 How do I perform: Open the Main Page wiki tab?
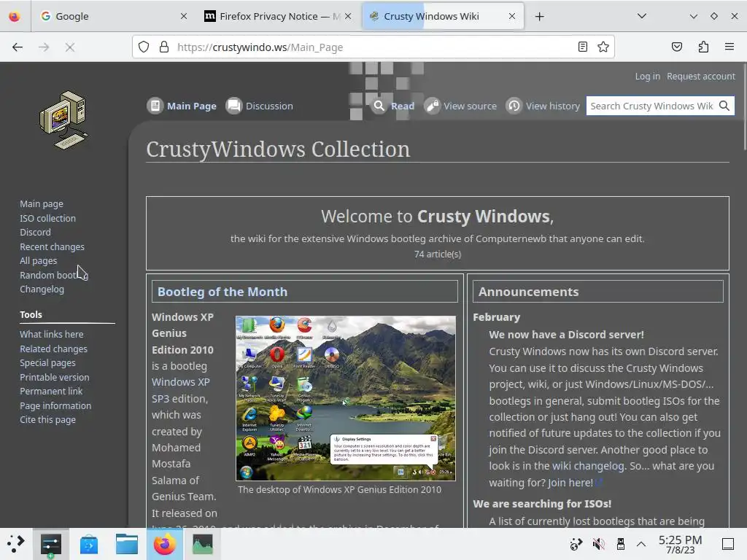[x=182, y=106]
